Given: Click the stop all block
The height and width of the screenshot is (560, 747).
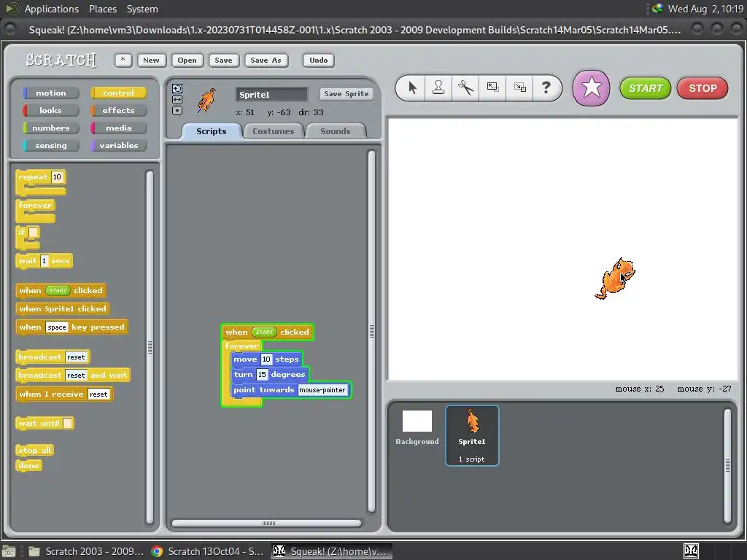Looking at the screenshot, I should pos(34,450).
